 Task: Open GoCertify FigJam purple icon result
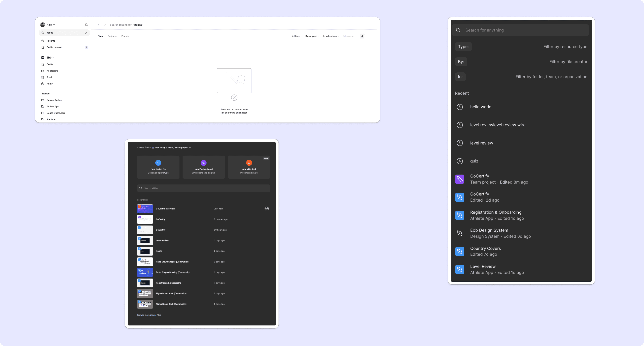(x=460, y=179)
